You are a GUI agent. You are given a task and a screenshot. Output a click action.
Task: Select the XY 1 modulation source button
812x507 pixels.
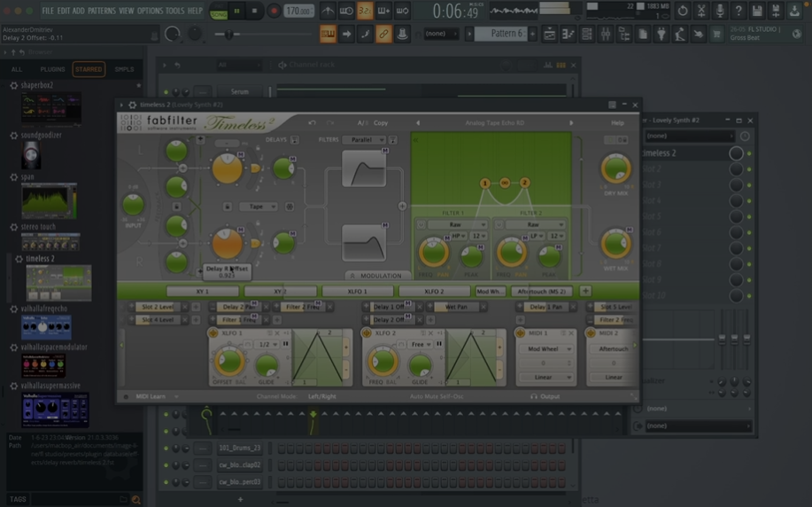pos(203,292)
